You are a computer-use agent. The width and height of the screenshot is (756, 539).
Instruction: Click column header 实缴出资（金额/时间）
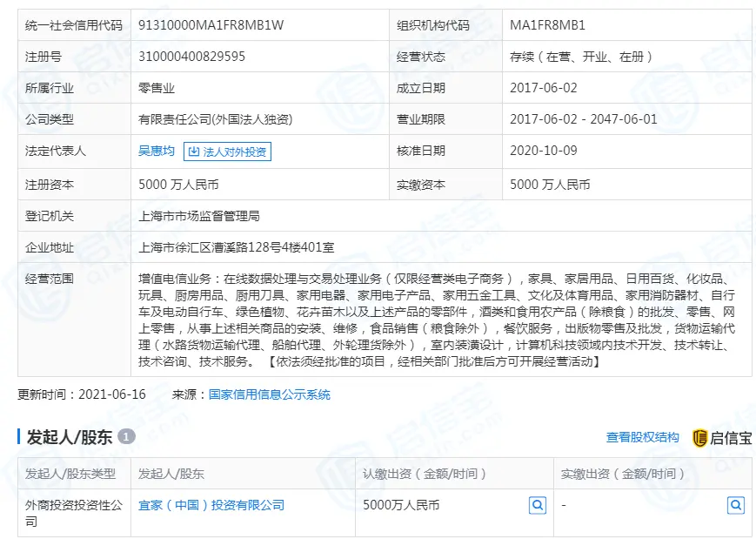[x=622, y=474]
